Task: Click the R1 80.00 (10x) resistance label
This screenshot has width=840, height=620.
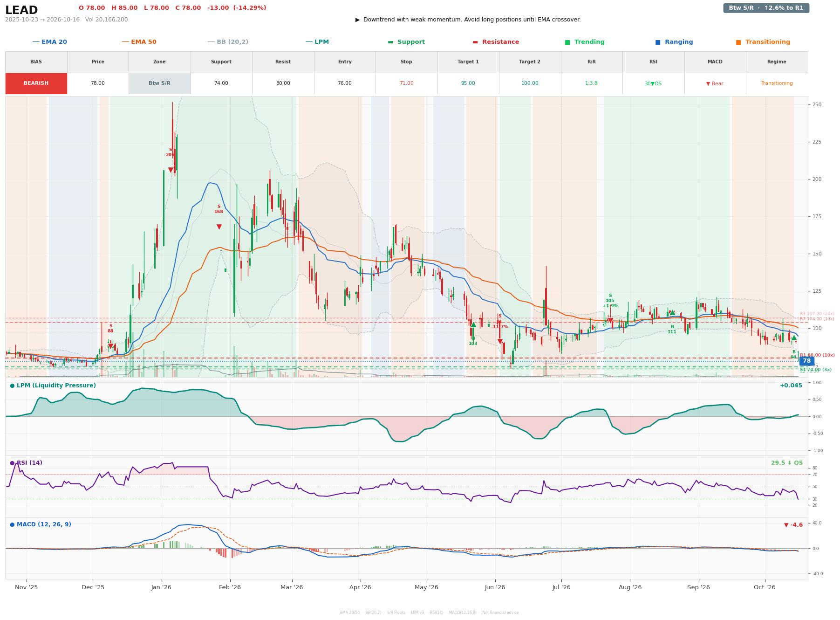Action: tap(817, 355)
